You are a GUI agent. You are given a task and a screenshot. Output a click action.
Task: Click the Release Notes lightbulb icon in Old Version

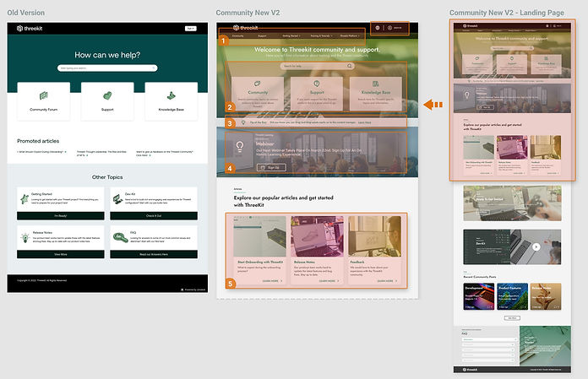point(24,237)
